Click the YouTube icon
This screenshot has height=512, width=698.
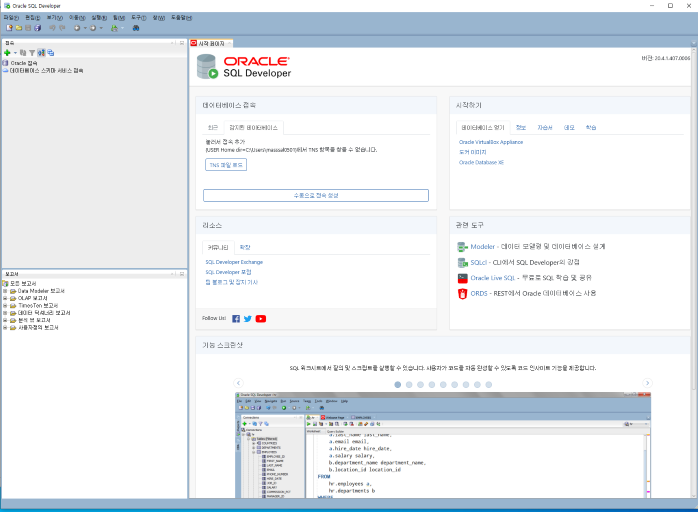(x=261, y=319)
